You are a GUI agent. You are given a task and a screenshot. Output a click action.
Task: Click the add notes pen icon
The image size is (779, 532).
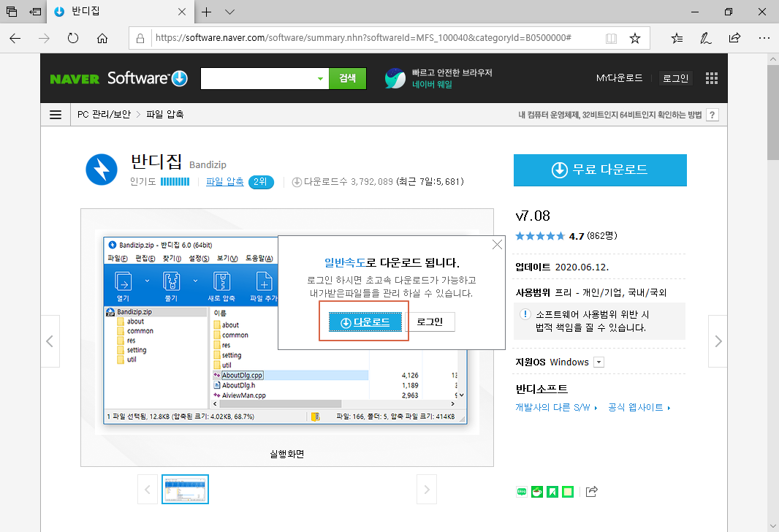705,38
